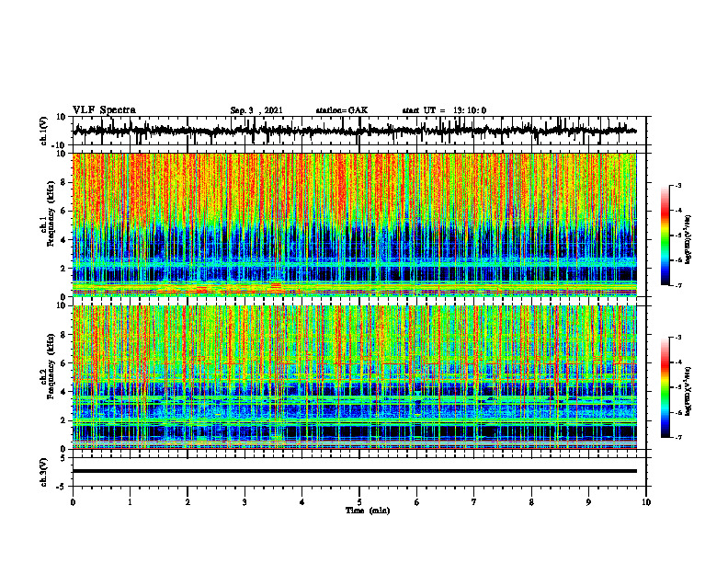Click the time axis '4' tick label
This screenshot has width=728, height=563.
(x=302, y=502)
